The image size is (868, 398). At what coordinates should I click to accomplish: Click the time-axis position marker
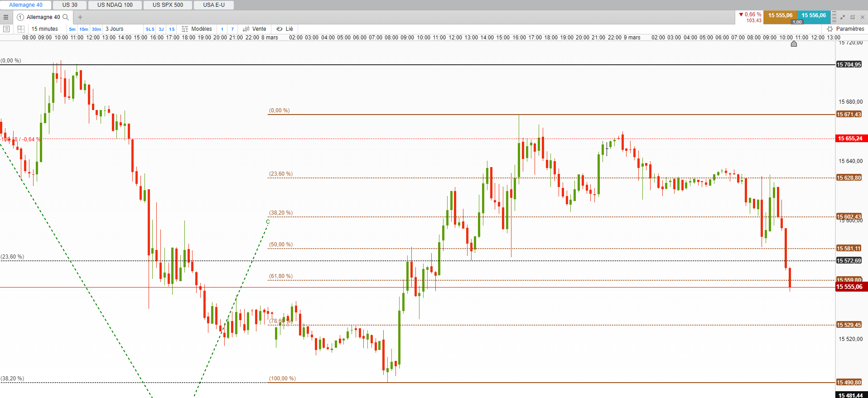point(794,44)
